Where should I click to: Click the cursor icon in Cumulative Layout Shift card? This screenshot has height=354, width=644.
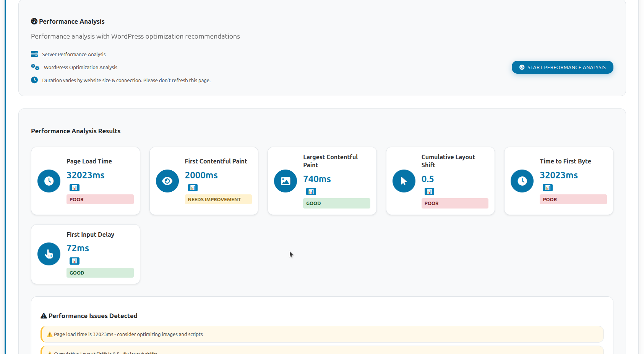[404, 181]
